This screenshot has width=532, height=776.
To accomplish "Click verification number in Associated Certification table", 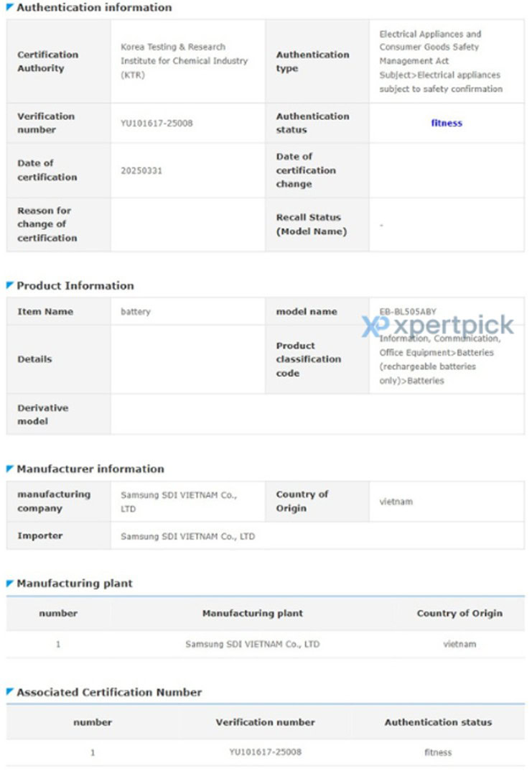I will [265, 752].
